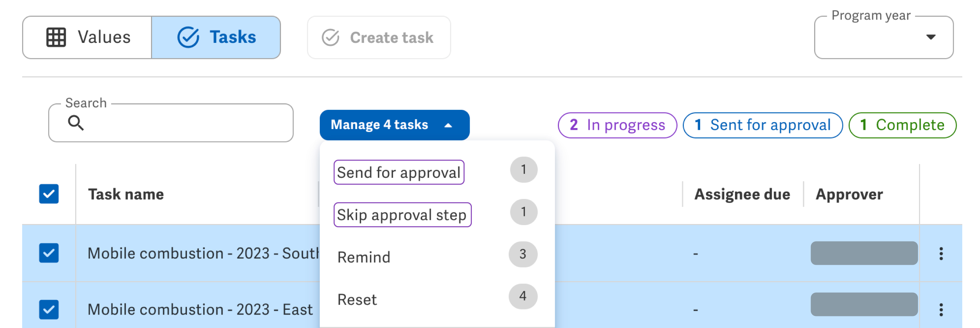Collapse the Manage 4 tasks dropdown

pos(394,125)
